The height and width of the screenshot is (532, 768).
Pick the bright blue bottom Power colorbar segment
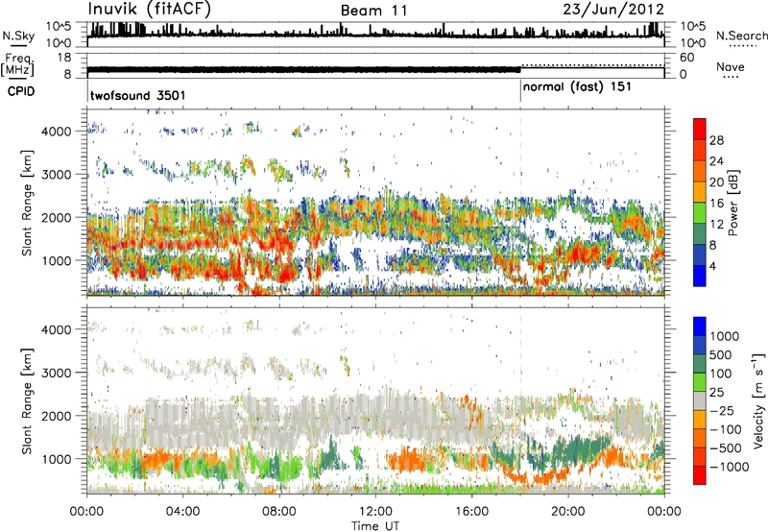pos(700,276)
